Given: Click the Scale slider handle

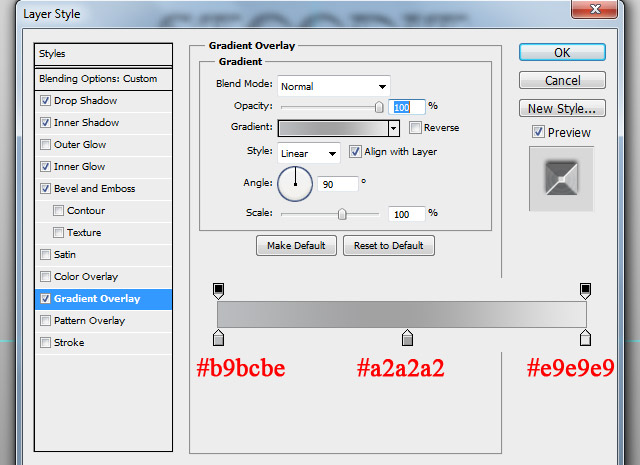Looking at the screenshot, I should click(x=342, y=214).
